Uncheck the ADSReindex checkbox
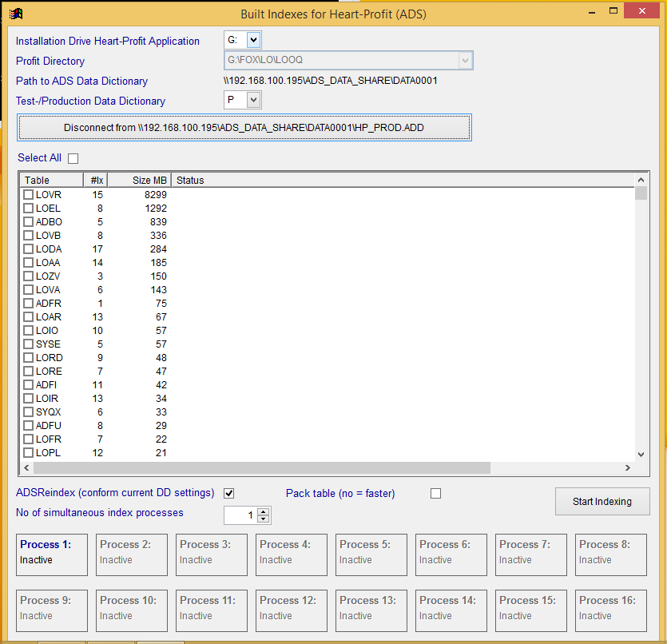This screenshot has width=667, height=644. click(x=228, y=494)
